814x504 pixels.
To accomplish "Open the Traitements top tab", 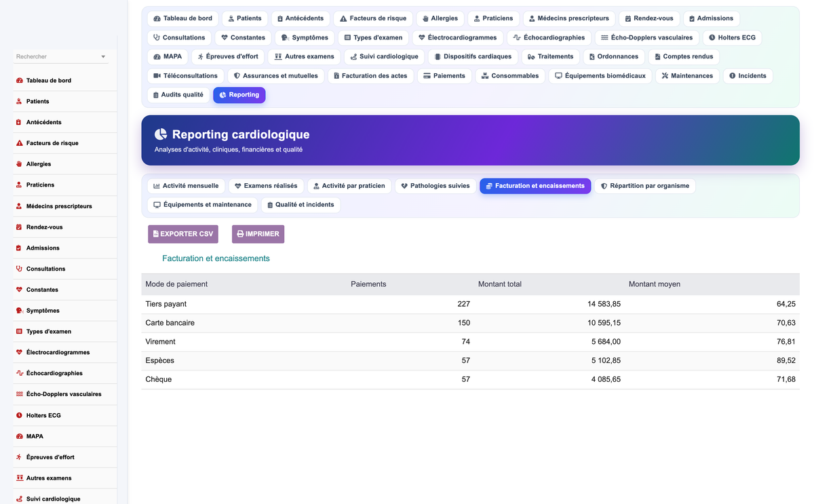I will 551,56.
